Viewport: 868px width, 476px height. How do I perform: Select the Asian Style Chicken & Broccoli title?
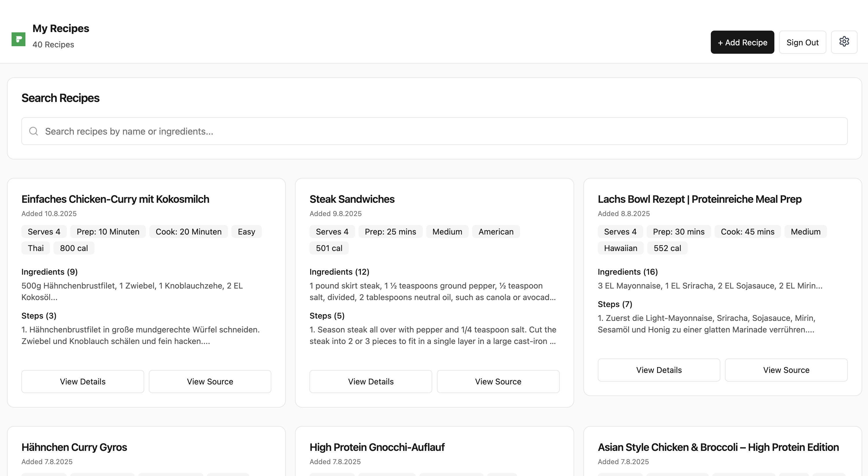718,447
